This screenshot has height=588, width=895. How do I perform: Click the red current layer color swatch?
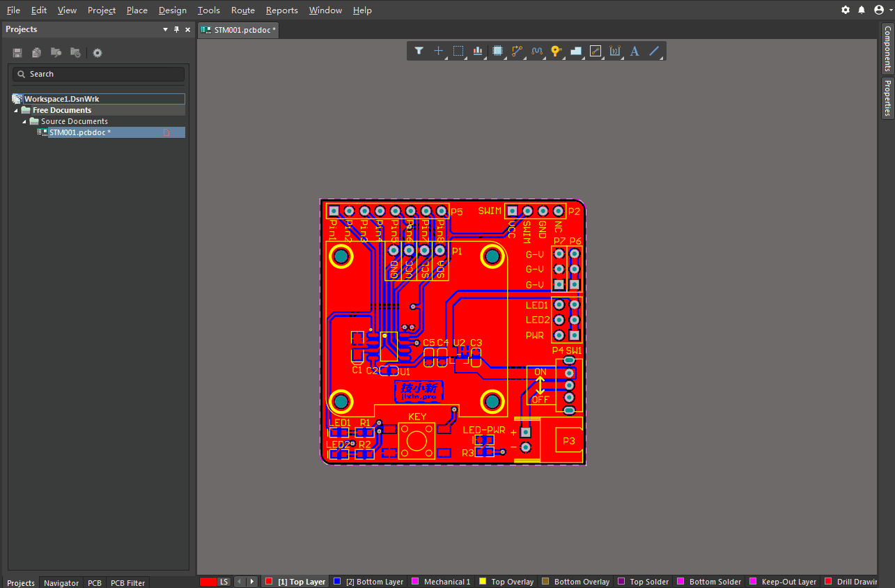[x=208, y=582]
